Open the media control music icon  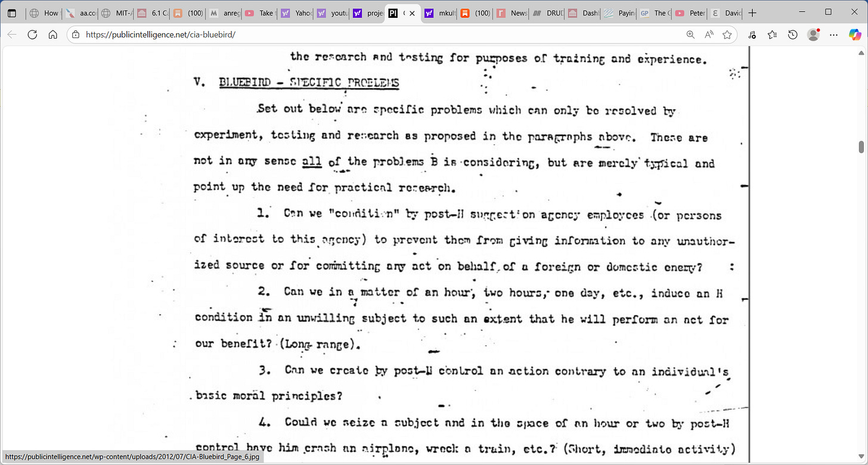(752, 35)
